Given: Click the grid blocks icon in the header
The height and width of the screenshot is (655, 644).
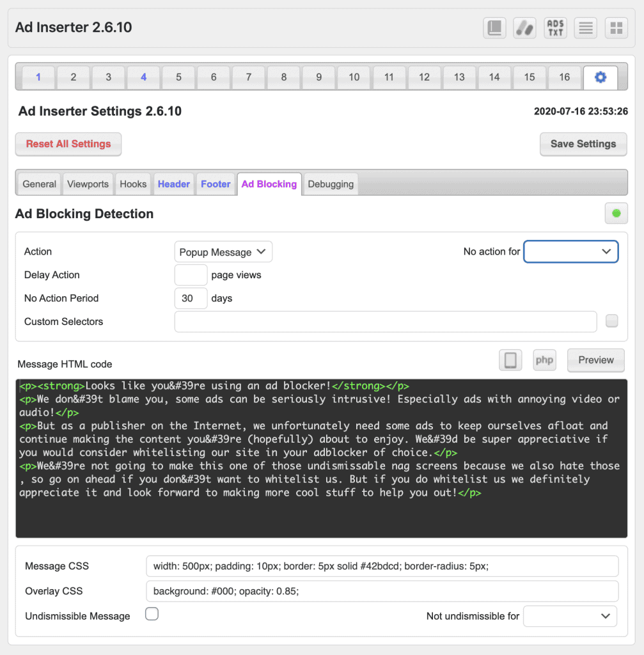Looking at the screenshot, I should click(x=617, y=28).
